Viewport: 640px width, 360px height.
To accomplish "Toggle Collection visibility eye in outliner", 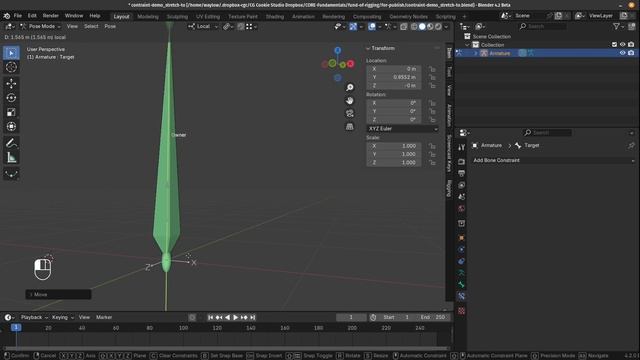I will (622, 44).
